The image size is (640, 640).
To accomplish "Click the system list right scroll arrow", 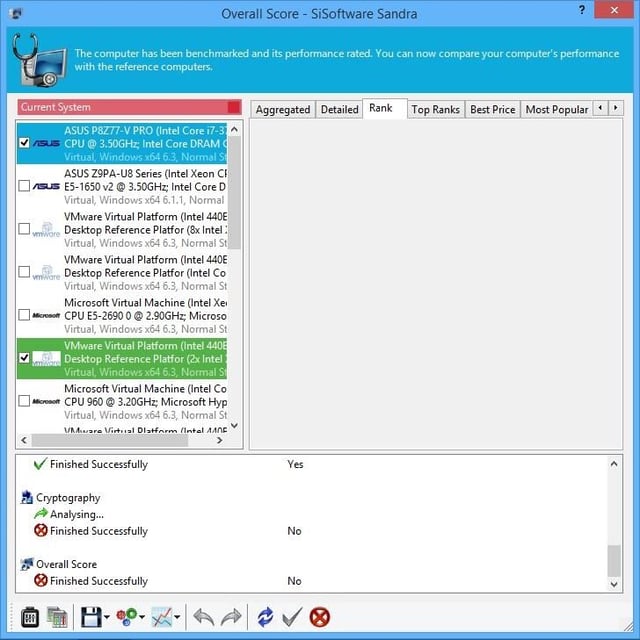I will click(x=220, y=440).
